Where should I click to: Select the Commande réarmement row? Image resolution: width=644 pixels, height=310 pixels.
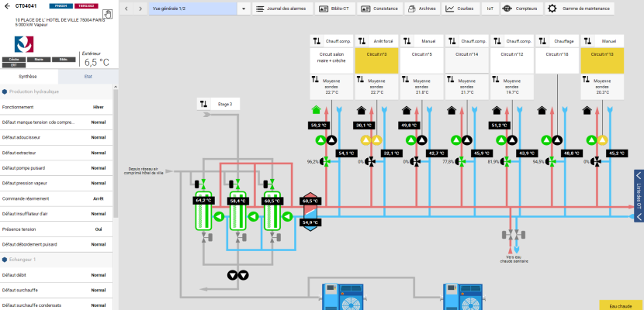click(x=57, y=198)
